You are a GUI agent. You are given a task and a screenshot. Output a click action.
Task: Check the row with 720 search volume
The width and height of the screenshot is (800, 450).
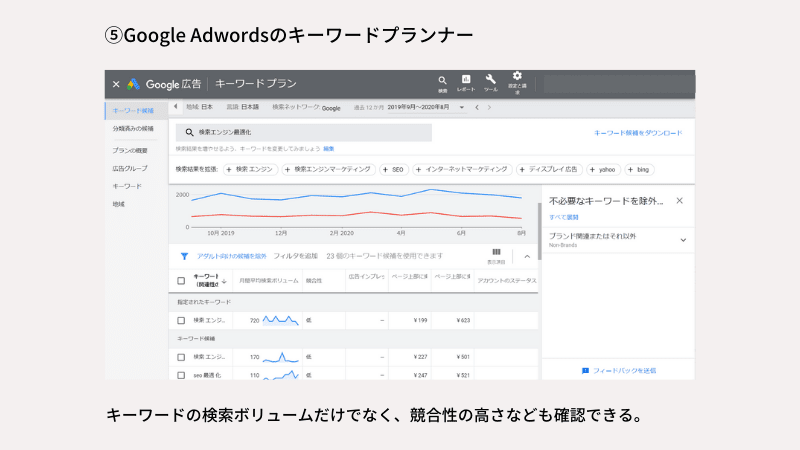coord(181,320)
